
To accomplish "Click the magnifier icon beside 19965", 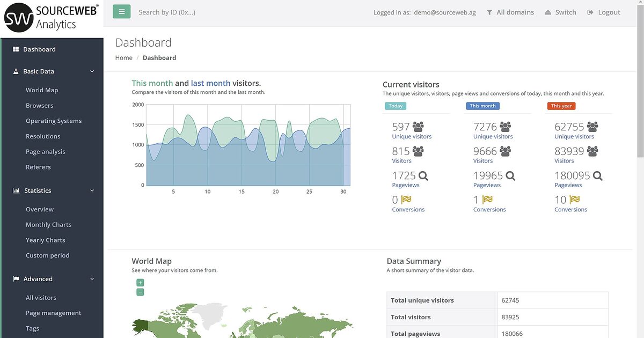I will point(510,175).
